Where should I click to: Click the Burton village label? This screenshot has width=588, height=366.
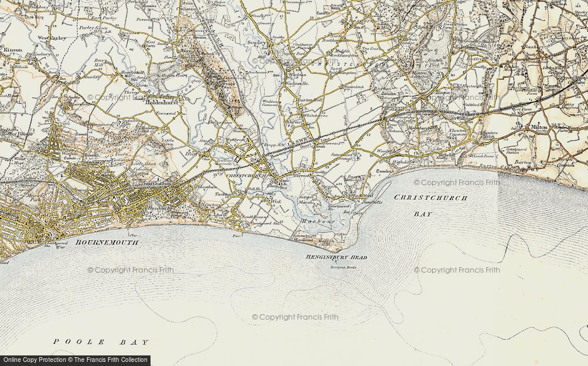294,122
